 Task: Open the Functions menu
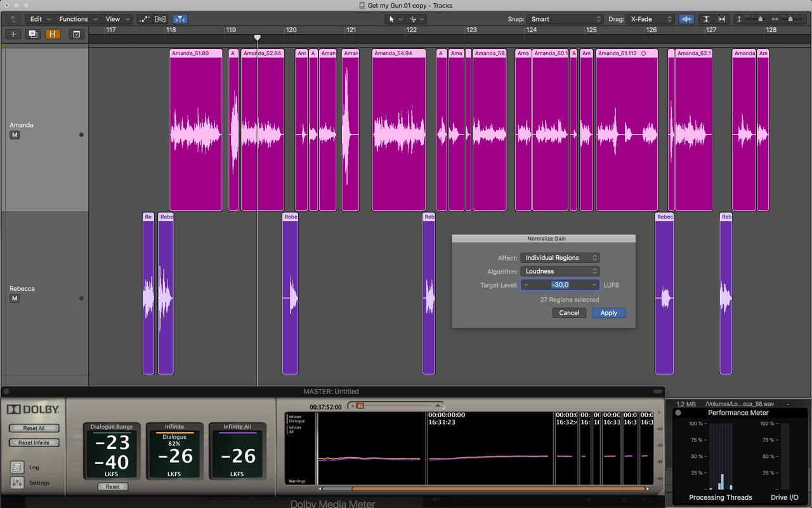tap(77, 19)
